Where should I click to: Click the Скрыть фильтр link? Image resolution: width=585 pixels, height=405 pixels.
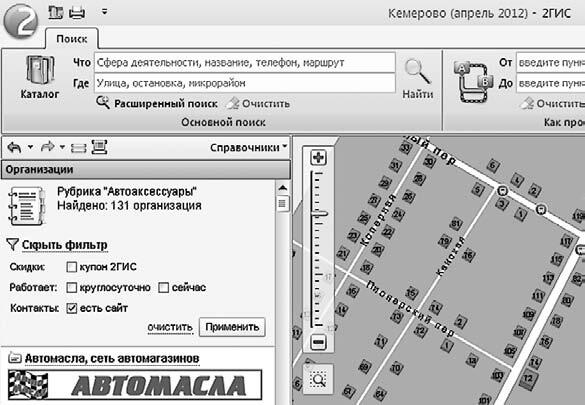[x=65, y=245]
